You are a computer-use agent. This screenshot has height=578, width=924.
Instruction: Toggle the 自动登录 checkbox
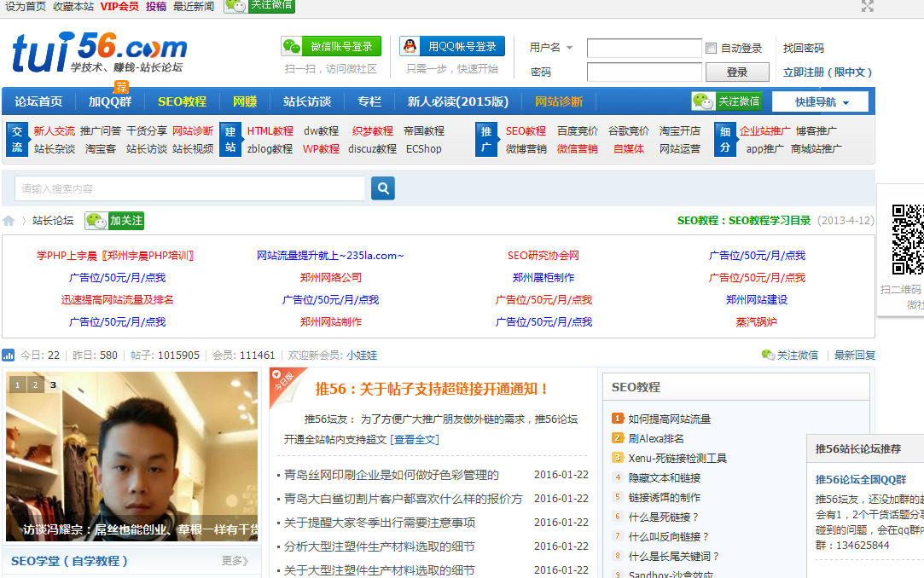tap(712, 49)
